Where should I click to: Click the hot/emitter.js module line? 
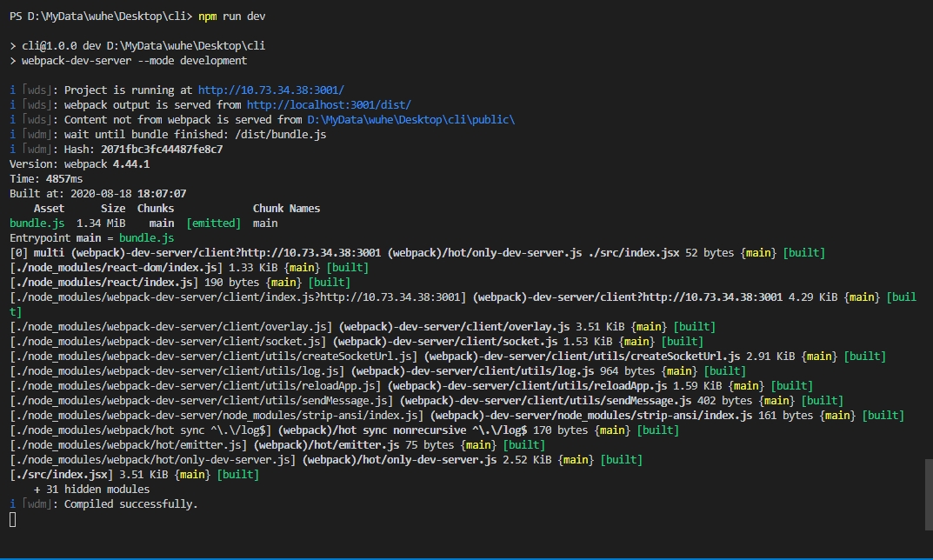277,444
